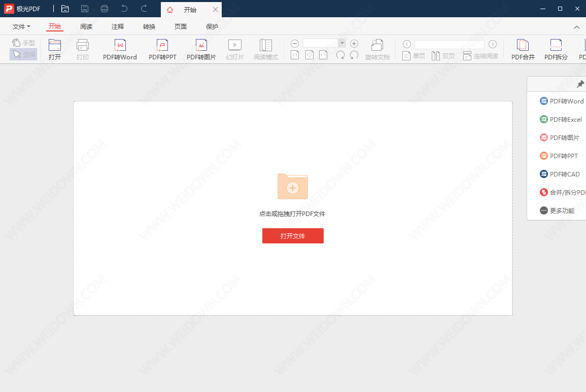Click the zoom out minus icon
The width and height of the screenshot is (586, 392).
pos(295,44)
